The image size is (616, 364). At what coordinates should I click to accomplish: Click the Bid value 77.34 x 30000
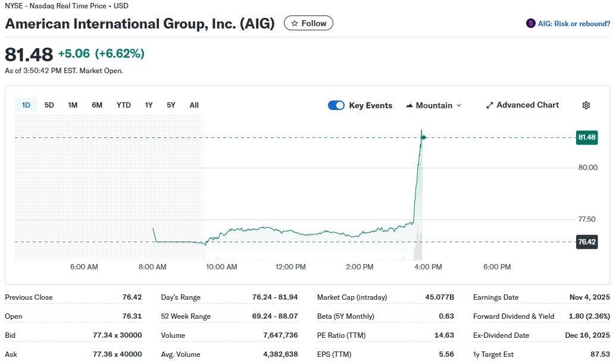click(x=117, y=335)
